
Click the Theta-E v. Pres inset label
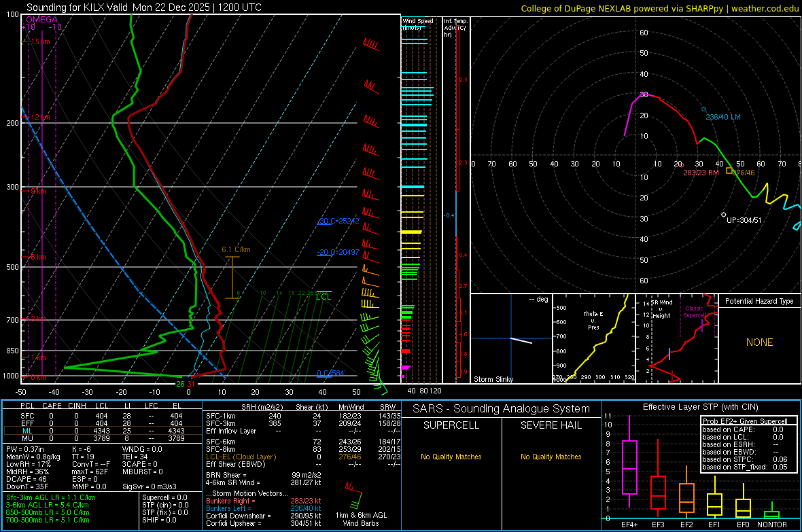593,320
